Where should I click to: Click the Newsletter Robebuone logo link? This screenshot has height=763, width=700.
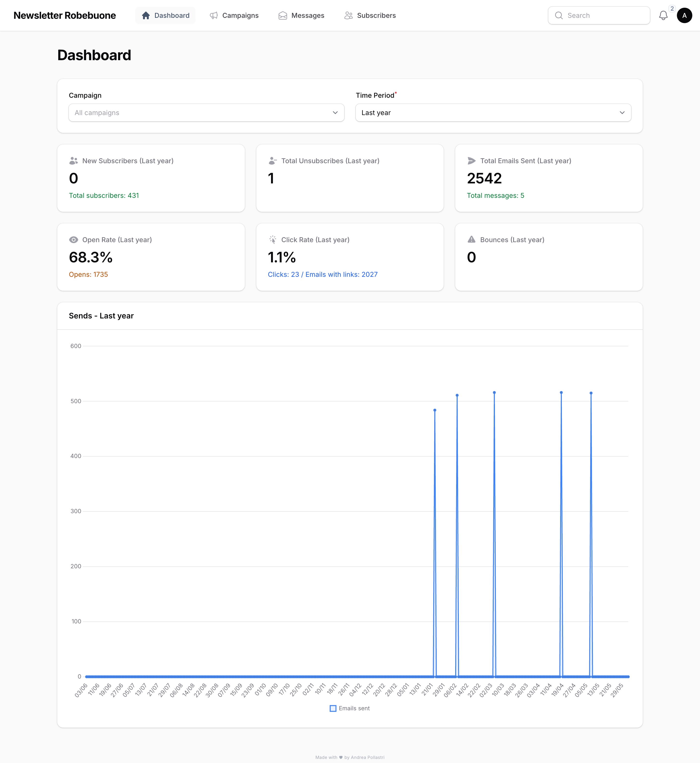pos(65,16)
